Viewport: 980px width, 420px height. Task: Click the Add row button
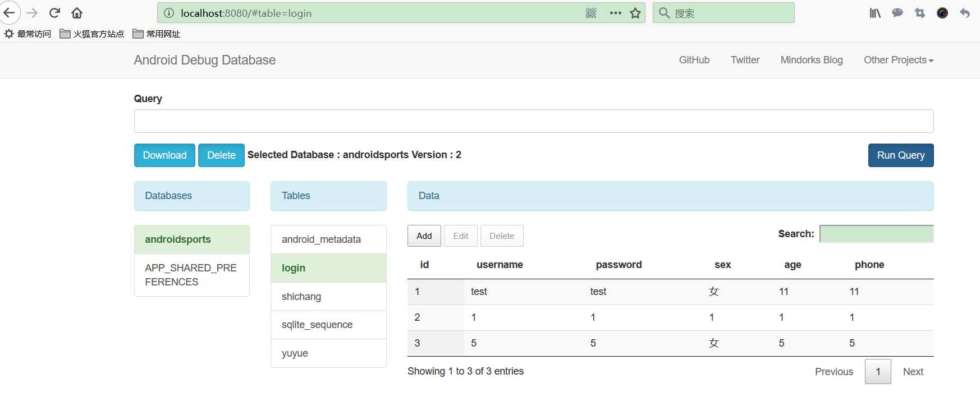pos(424,236)
